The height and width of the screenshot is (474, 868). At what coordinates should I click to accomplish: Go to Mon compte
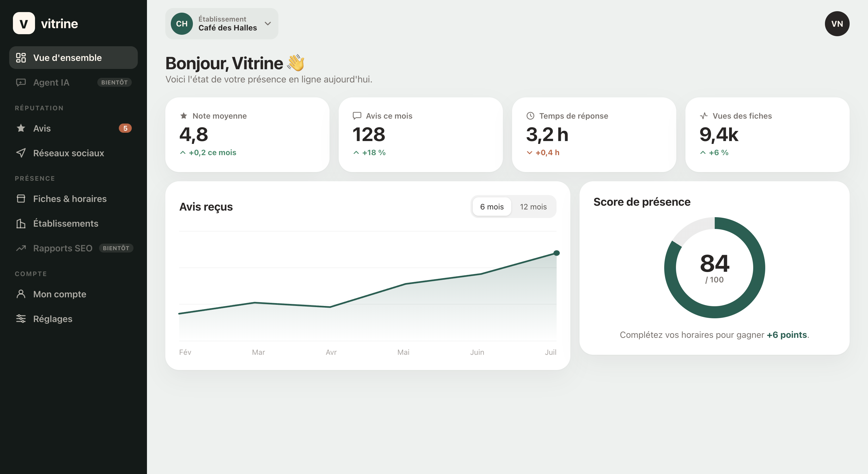point(73,294)
